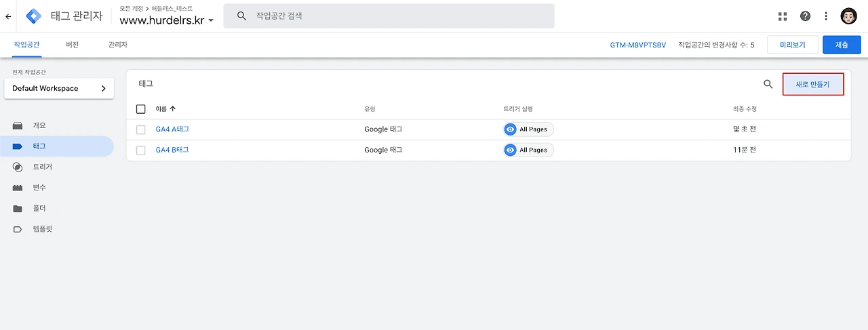Click the profile avatar icon
This screenshot has height=330, width=868.
[x=848, y=16]
